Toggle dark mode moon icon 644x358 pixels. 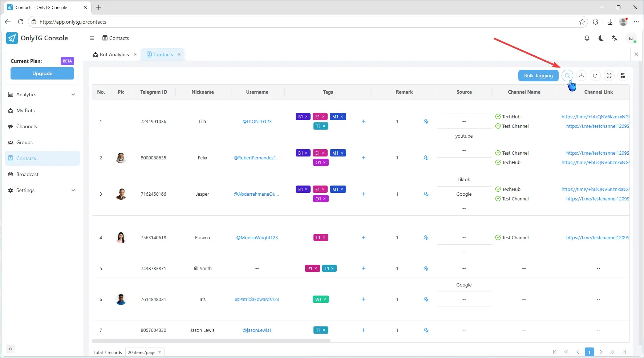coord(601,38)
